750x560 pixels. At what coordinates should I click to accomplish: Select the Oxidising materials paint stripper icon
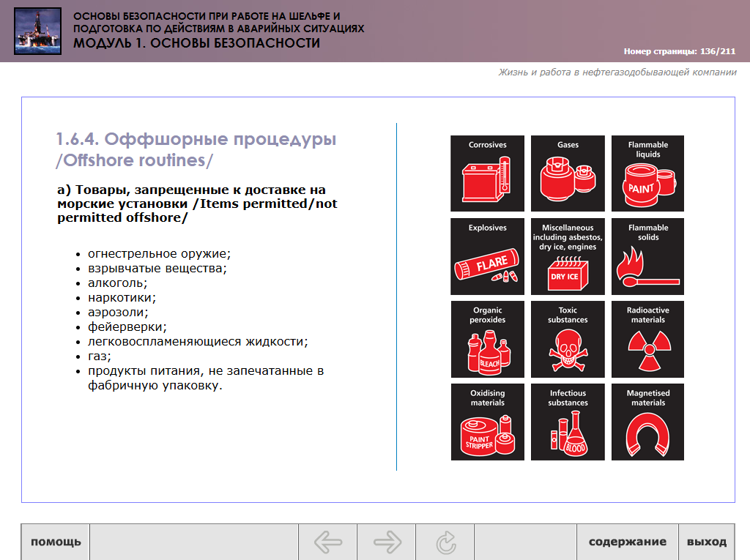point(487,422)
